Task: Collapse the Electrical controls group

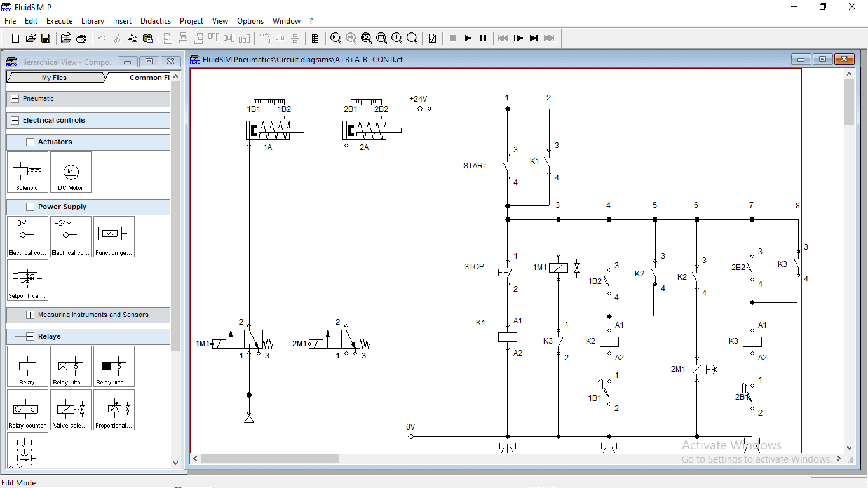Action: pos(15,121)
